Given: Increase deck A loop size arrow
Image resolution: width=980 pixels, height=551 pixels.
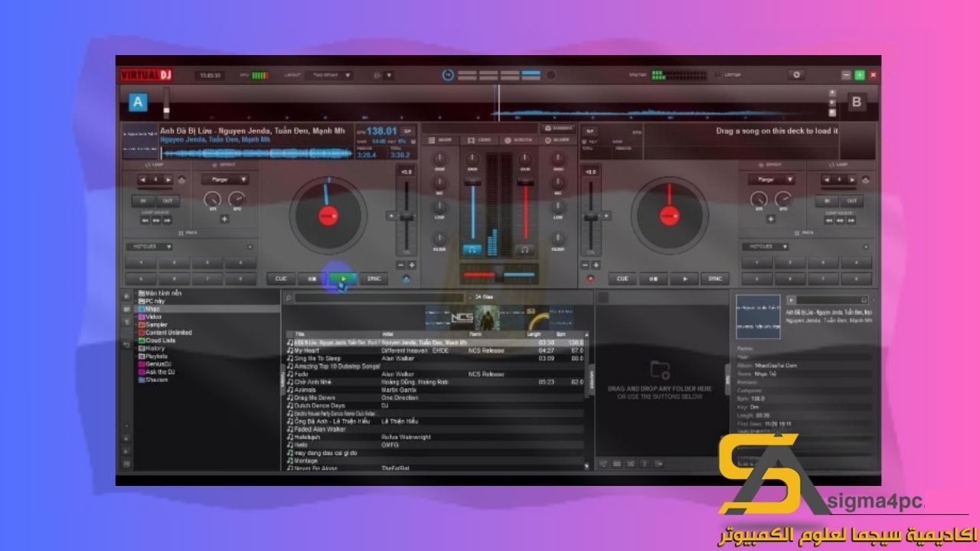Looking at the screenshot, I should click(x=168, y=181).
